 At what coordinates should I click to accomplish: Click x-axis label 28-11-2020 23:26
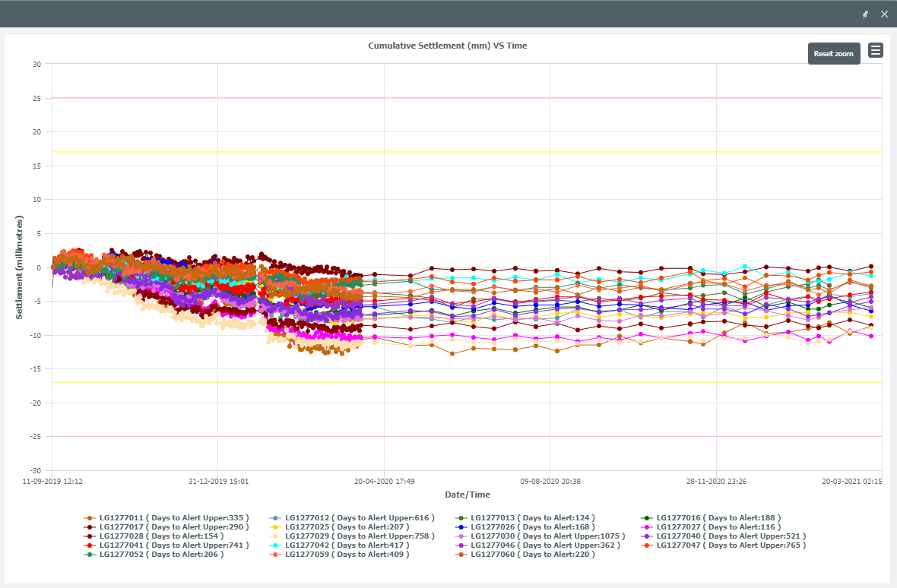pyautogui.click(x=716, y=481)
